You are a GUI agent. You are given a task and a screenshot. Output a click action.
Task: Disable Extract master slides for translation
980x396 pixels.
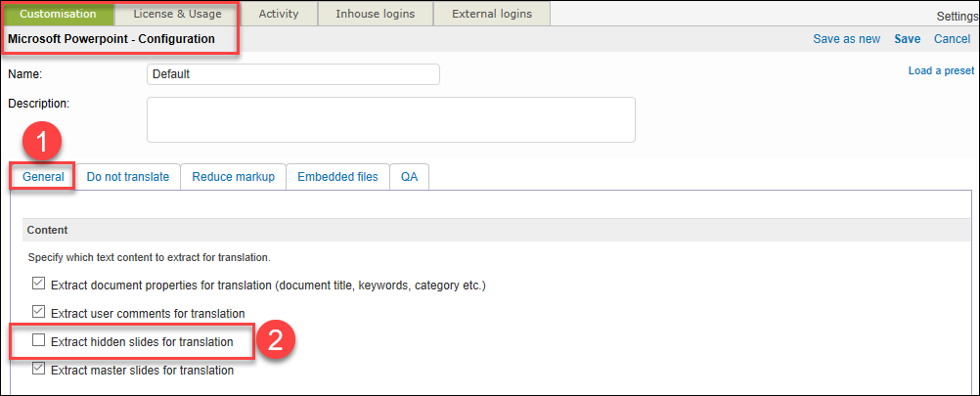[38, 370]
